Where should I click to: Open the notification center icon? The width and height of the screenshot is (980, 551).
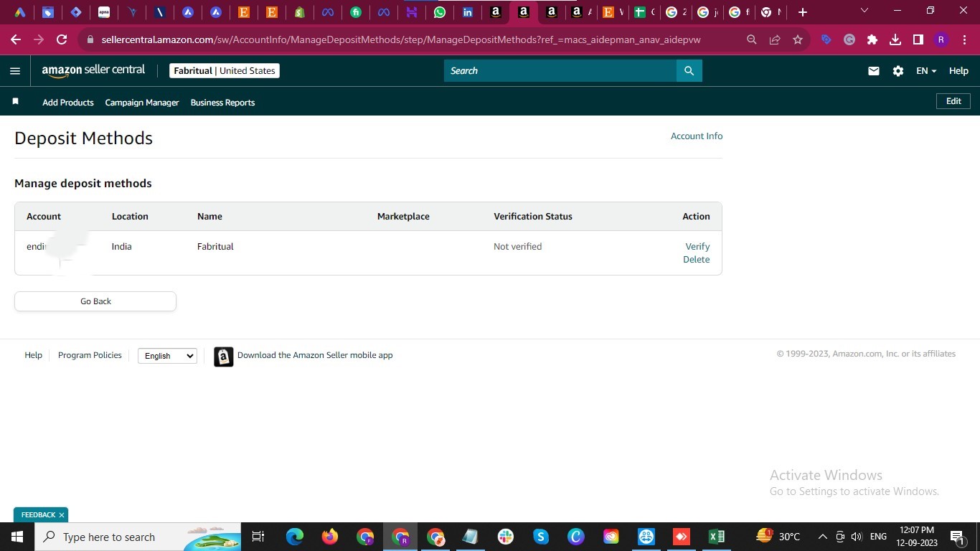pyautogui.click(x=957, y=537)
